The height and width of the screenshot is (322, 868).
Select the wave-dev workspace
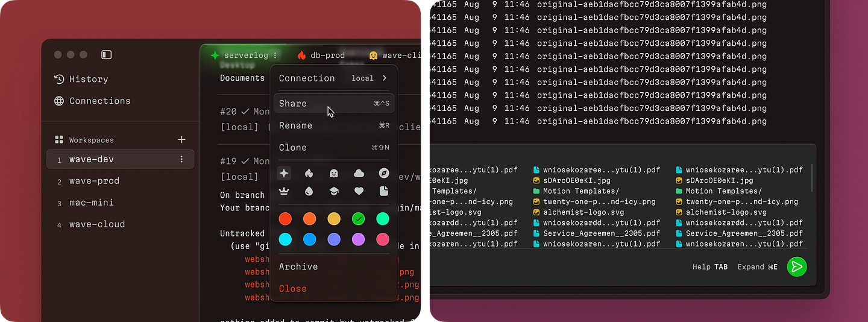click(x=120, y=159)
